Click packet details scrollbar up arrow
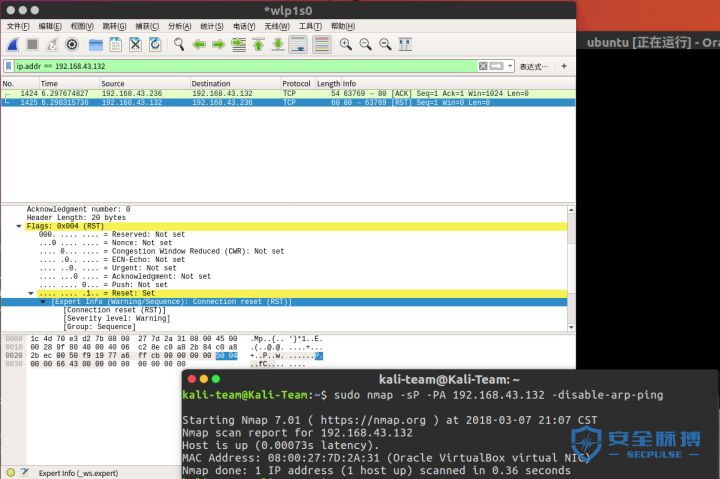 click(x=571, y=209)
